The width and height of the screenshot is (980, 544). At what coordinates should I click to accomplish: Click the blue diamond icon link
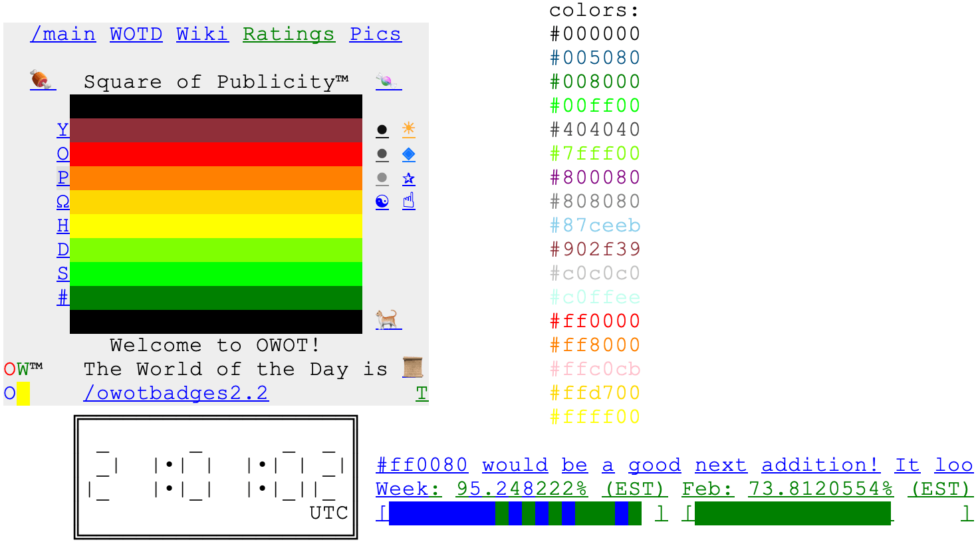pos(408,154)
